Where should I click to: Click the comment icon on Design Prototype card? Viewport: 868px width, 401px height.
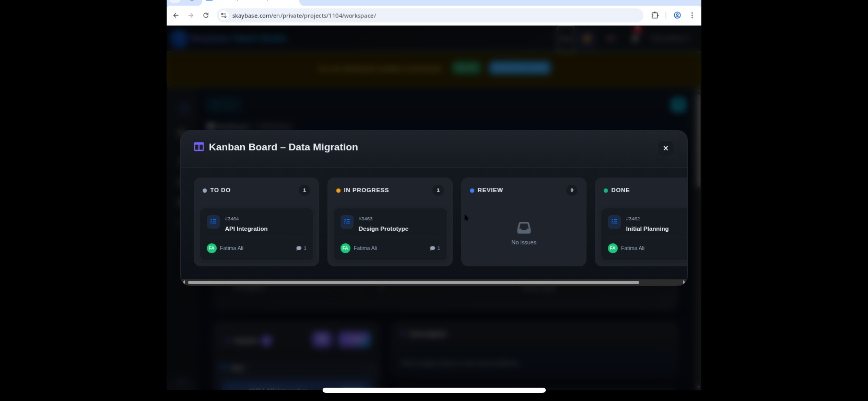point(432,248)
